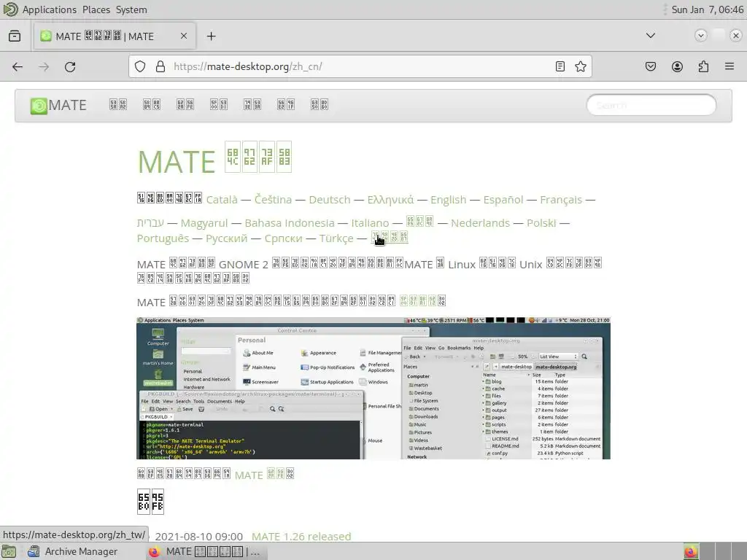
Task: Open the Español language link
Action: point(503,200)
